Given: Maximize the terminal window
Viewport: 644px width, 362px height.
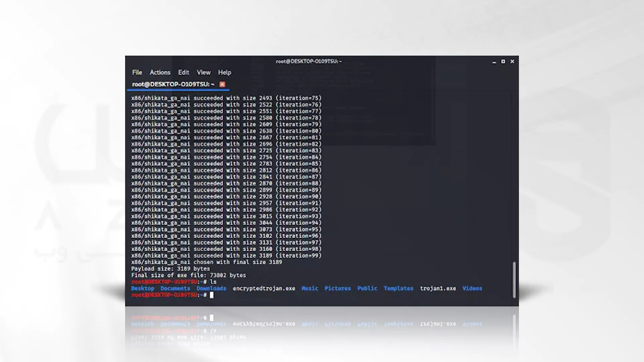Looking at the screenshot, I should [503, 61].
